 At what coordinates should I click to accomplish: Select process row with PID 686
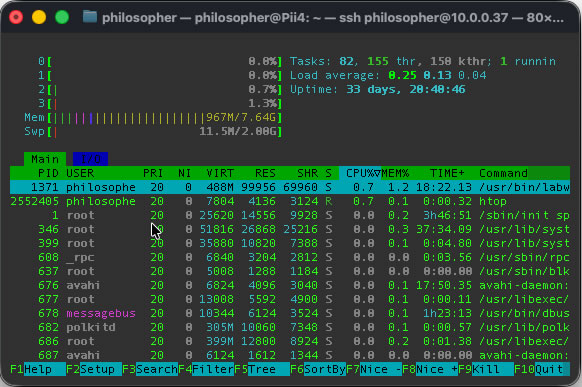(290, 341)
